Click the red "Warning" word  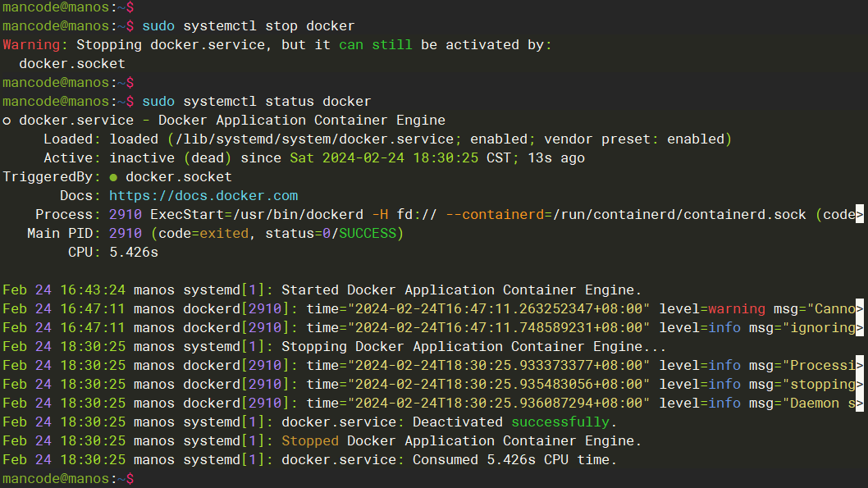tap(31, 45)
